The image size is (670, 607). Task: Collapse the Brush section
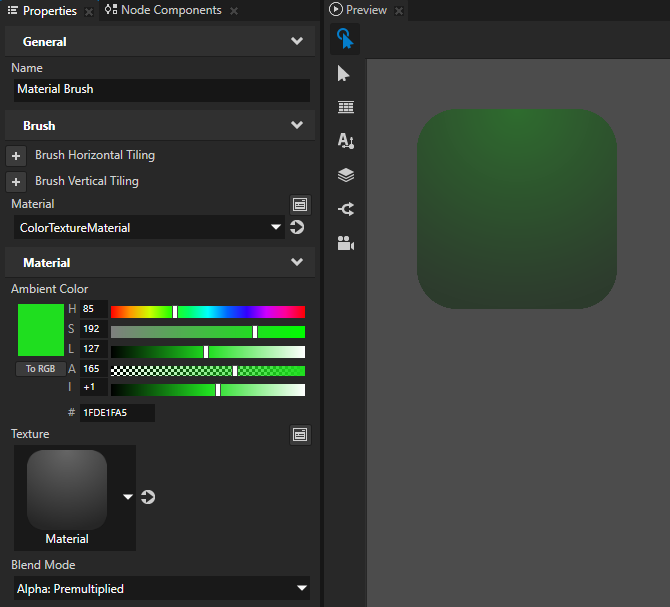(x=297, y=125)
